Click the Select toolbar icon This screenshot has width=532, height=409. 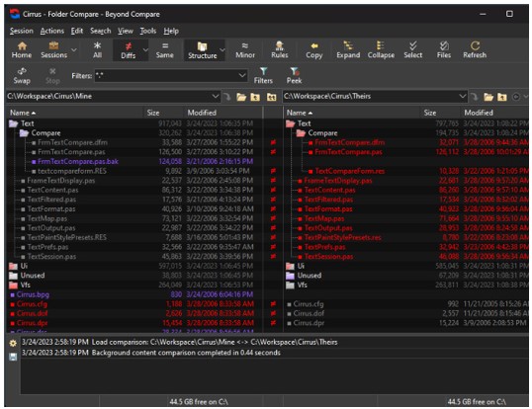click(413, 50)
